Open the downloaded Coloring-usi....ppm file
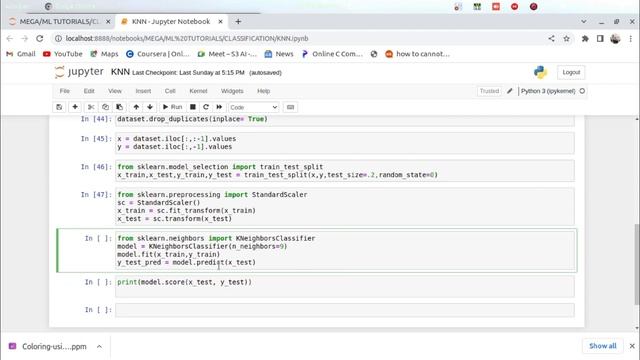640x360 pixels. tap(47, 347)
